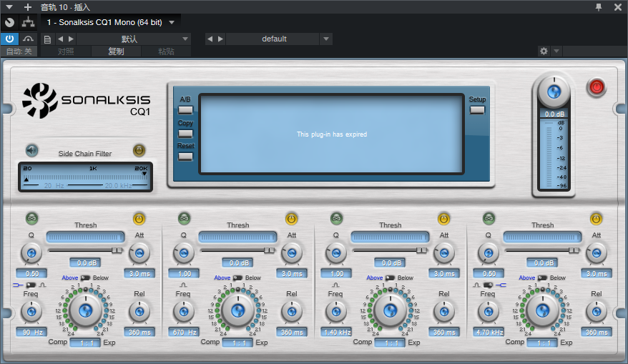This screenshot has width=628, height=364.
Task: Click band 1 ratio 1:1 field
Action: [85, 343]
